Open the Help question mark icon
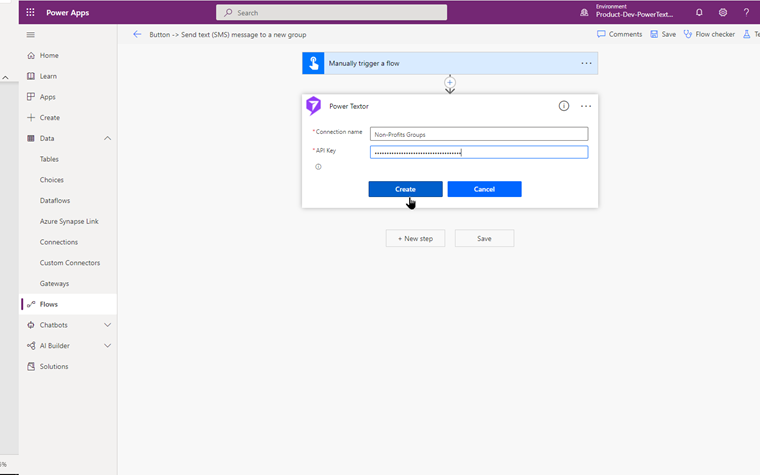760x475 pixels. point(746,13)
